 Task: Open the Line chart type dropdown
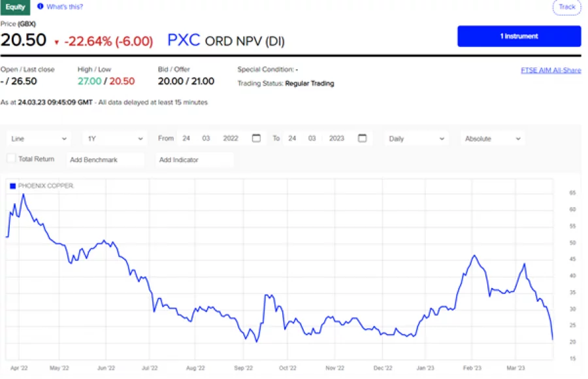37,138
